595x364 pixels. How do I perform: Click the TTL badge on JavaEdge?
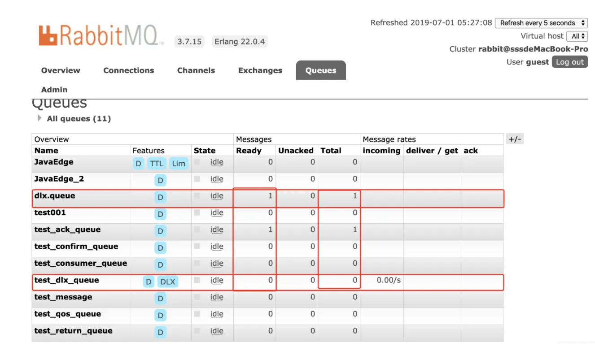click(157, 164)
